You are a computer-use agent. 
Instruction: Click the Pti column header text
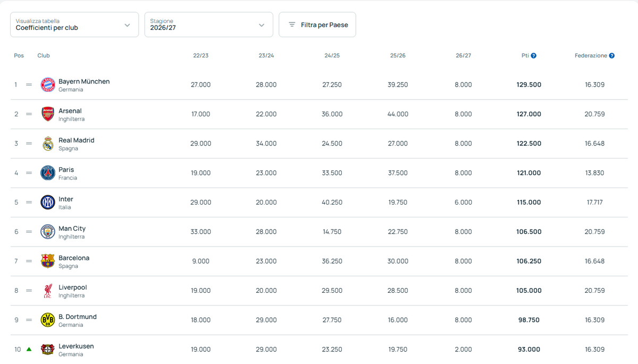tap(525, 55)
